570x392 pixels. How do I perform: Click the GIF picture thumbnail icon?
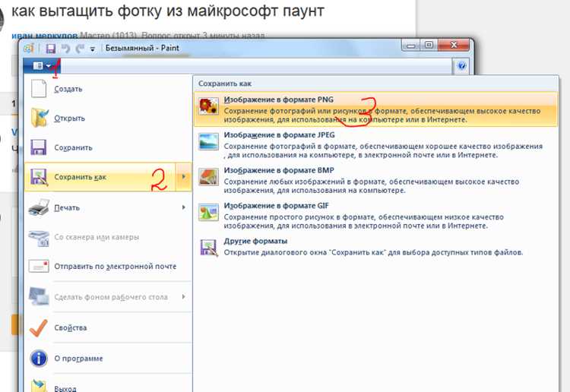click(209, 212)
